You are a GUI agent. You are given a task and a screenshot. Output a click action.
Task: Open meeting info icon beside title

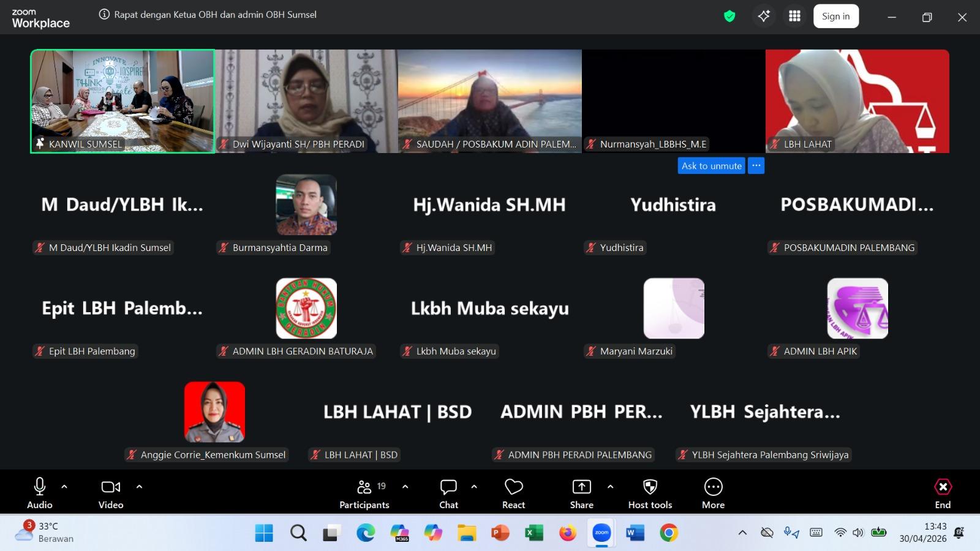point(104,15)
